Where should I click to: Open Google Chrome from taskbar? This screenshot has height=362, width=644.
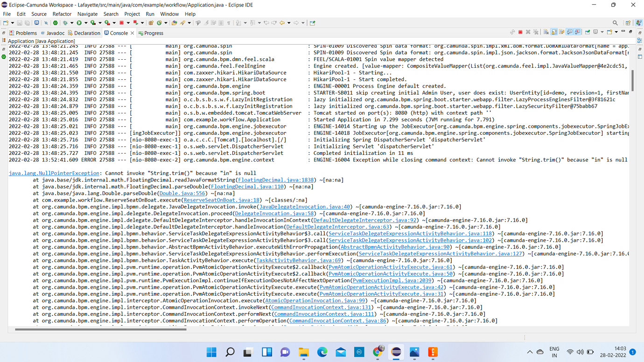tap(378, 352)
